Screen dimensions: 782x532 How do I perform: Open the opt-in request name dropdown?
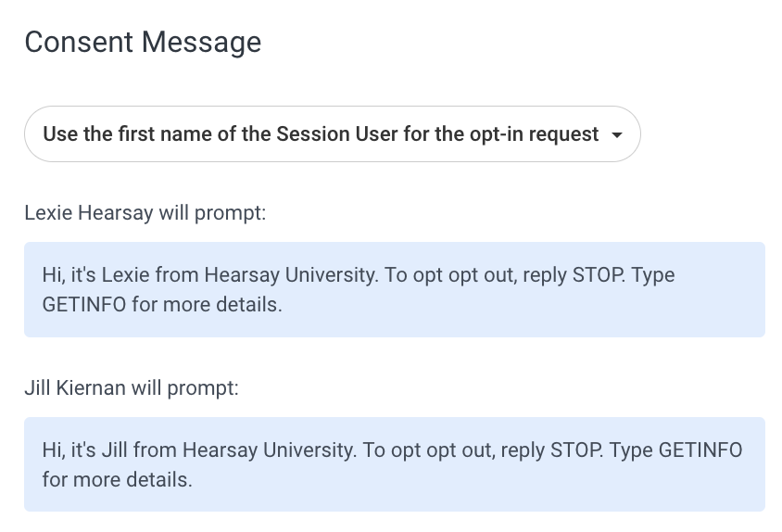click(x=332, y=134)
